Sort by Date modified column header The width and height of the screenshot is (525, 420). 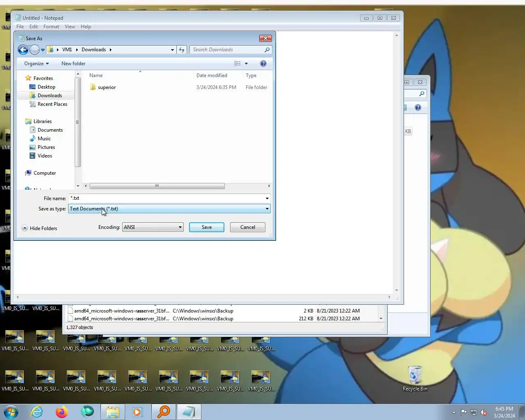[212, 75]
